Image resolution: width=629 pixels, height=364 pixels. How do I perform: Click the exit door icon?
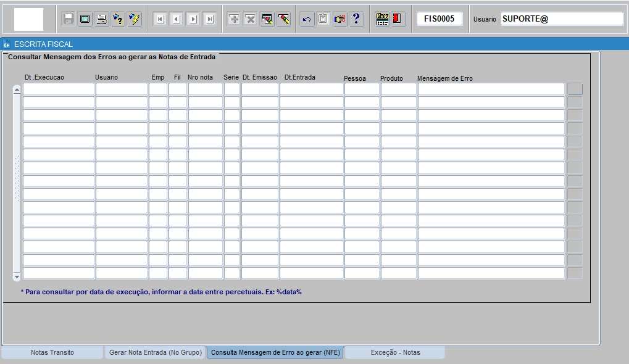coord(398,19)
